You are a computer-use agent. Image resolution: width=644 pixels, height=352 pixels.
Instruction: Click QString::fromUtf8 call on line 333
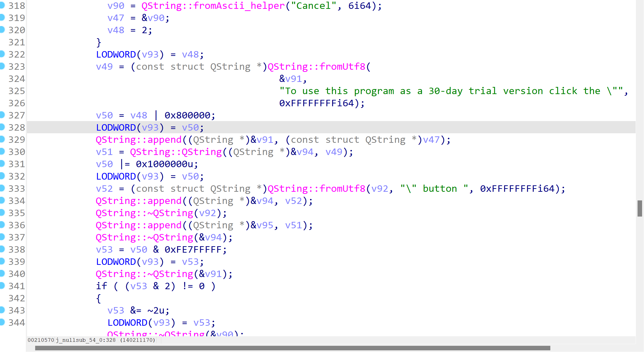(316, 188)
